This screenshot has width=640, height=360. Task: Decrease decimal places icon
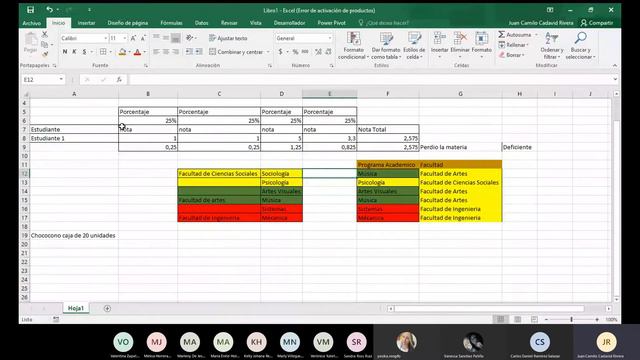coord(328,52)
